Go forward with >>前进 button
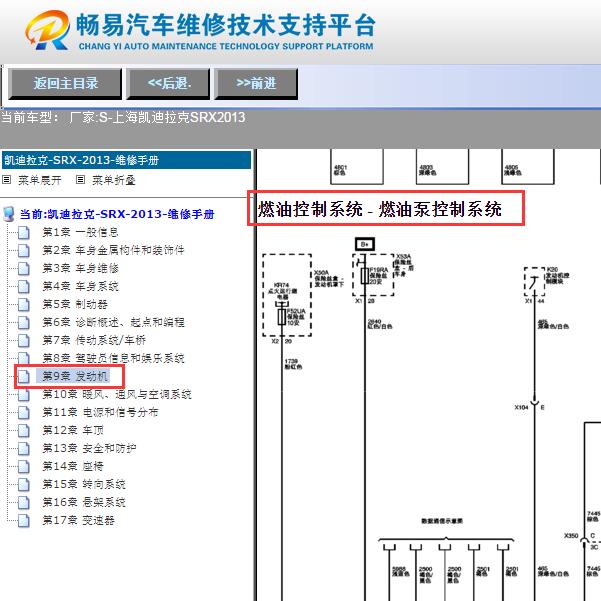The height and width of the screenshot is (601, 601). tap(256, 84)
